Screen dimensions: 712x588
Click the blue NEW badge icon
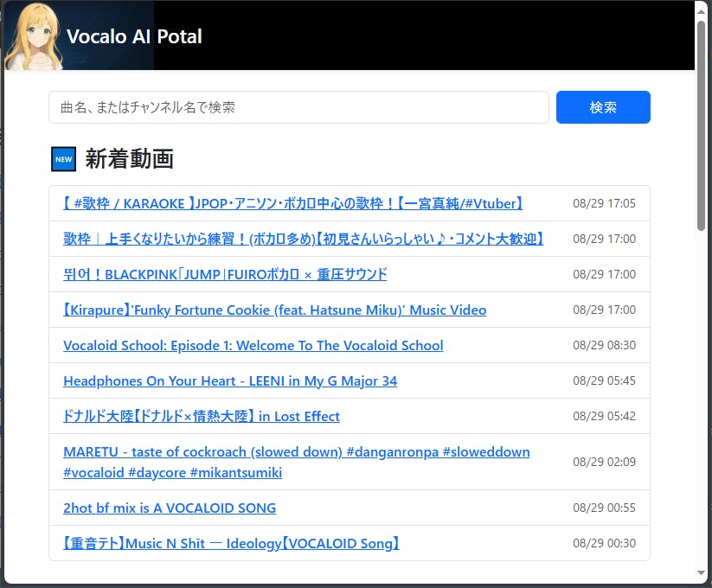(x=63, y=159)
